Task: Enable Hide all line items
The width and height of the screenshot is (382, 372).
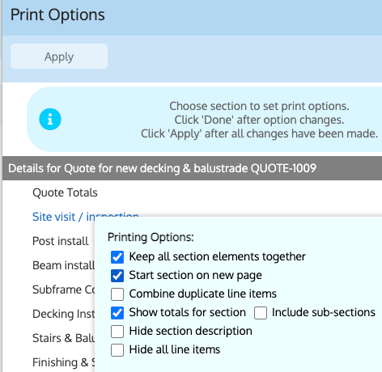Action: click(x=117, y=350)
